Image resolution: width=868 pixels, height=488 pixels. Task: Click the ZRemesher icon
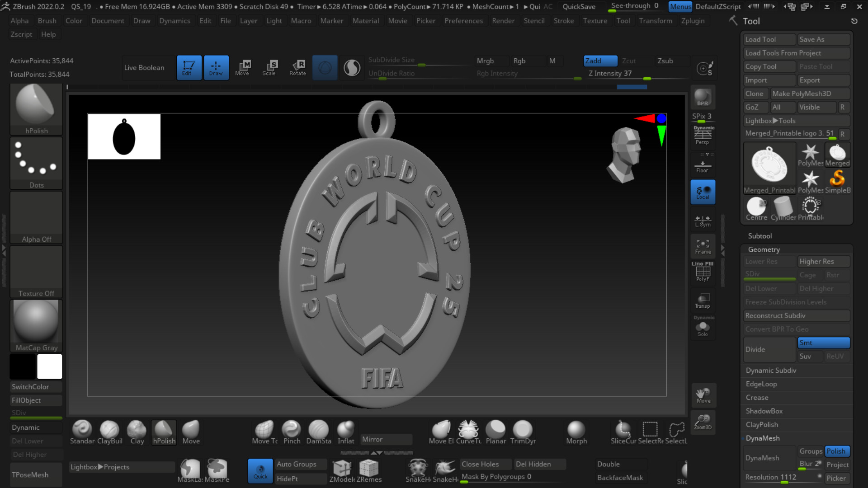369,471
